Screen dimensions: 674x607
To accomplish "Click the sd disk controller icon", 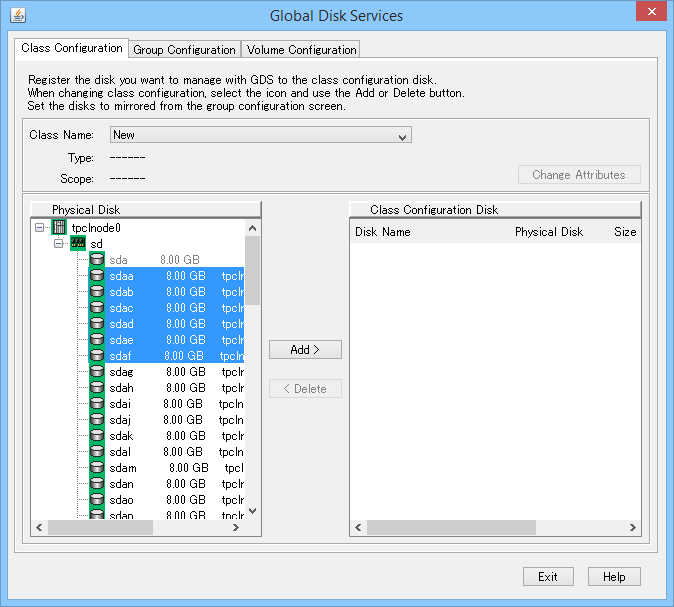I will [x=77, y=244].
